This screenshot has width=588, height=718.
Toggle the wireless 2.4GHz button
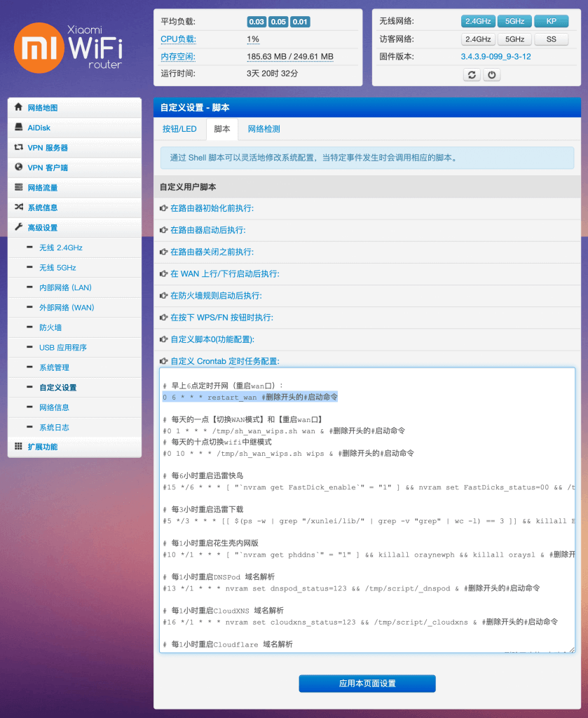coord(478,21)
